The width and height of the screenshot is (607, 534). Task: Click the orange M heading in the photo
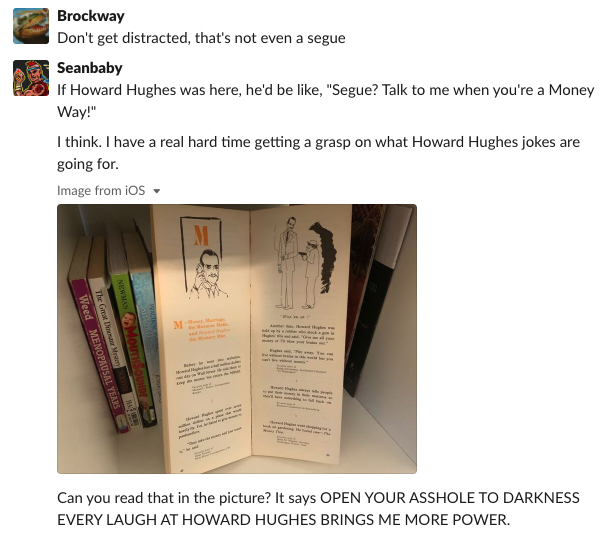[201, 235]
